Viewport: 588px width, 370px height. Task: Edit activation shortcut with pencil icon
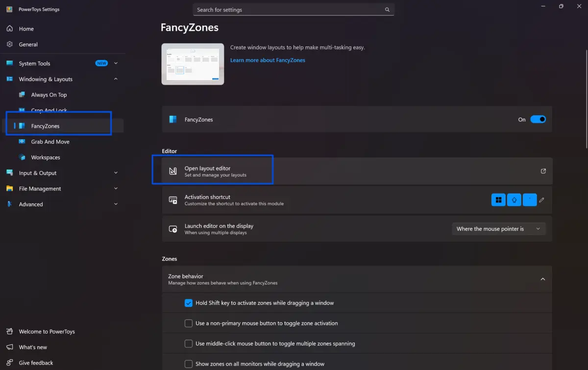tap(541, 200)
